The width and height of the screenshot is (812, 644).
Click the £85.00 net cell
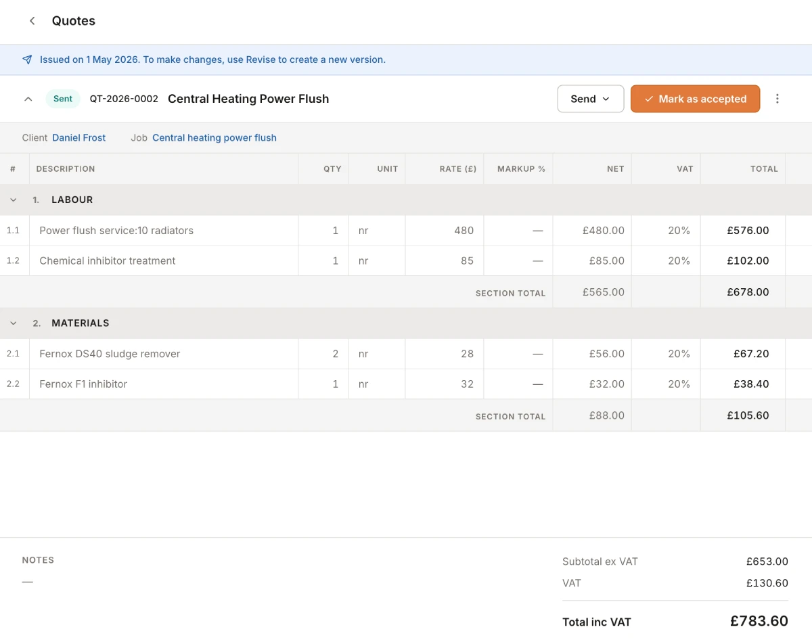[x=592, y=260]
